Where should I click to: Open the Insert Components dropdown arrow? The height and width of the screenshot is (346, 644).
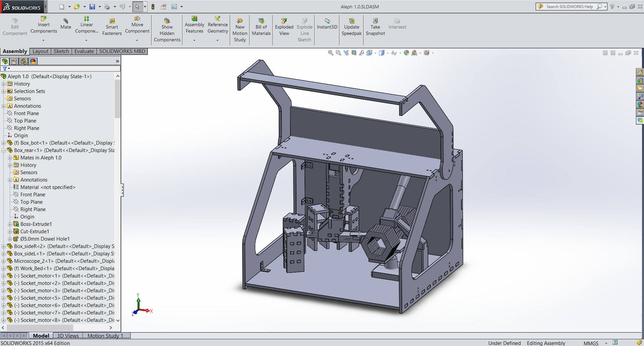pyautogui.click(x=44, y=40)
